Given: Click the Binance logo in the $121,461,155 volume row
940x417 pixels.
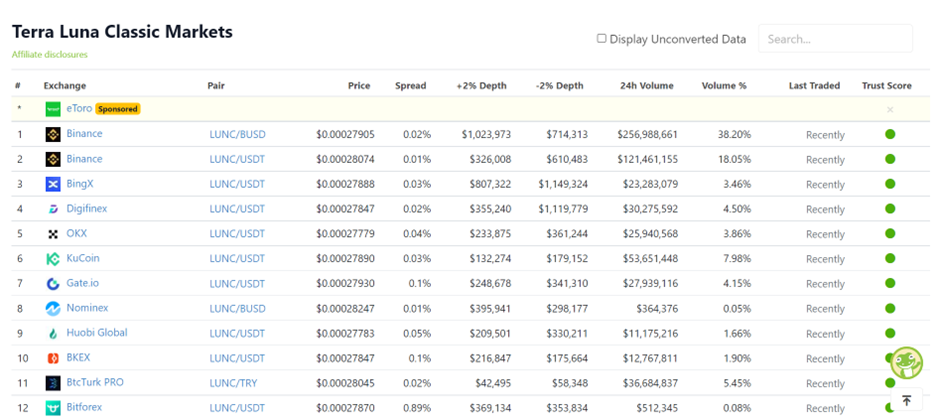Looking at the screenshot, I should click(x=53, y=159).
